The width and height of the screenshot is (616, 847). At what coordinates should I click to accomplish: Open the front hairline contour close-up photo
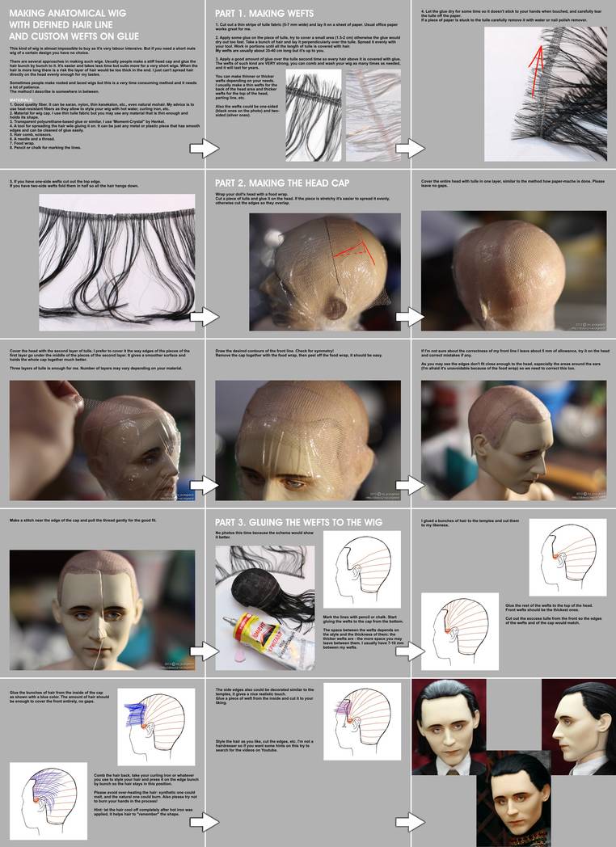[308, 440]
